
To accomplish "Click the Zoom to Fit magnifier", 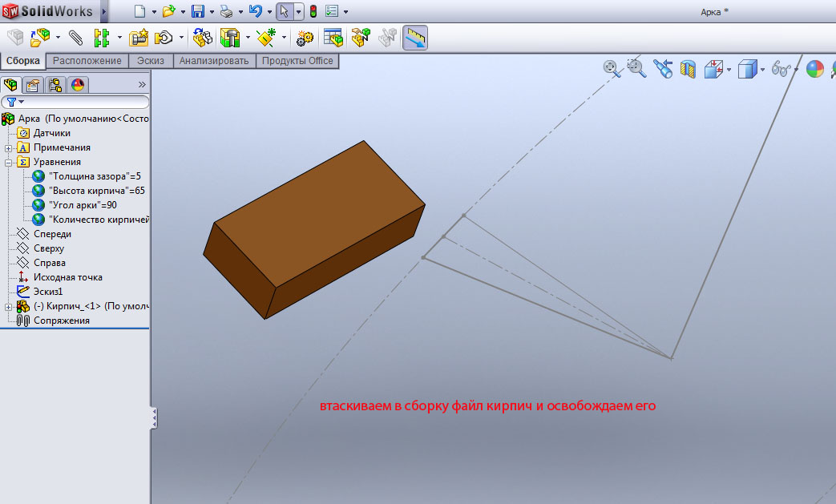I will pos(612,69).
